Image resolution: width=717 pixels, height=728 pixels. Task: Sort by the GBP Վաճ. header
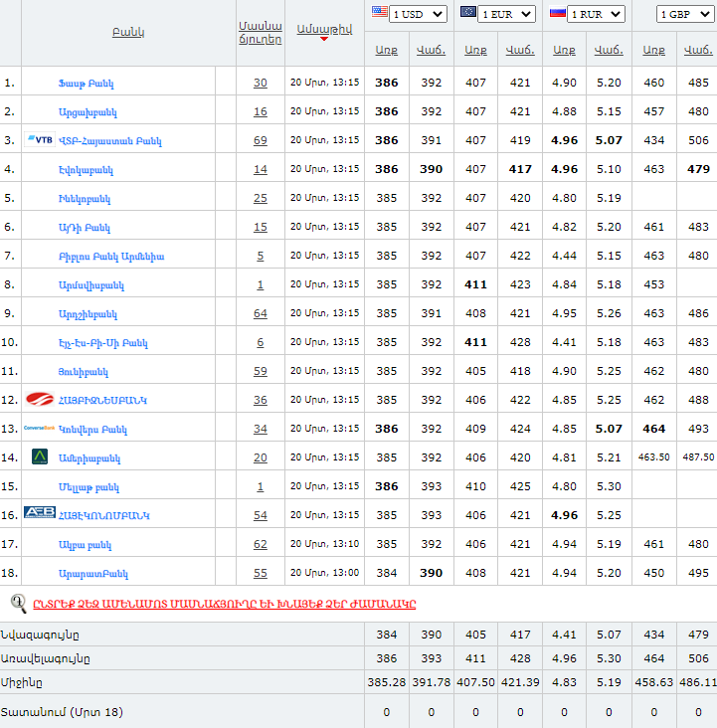(x=698, y=50)
